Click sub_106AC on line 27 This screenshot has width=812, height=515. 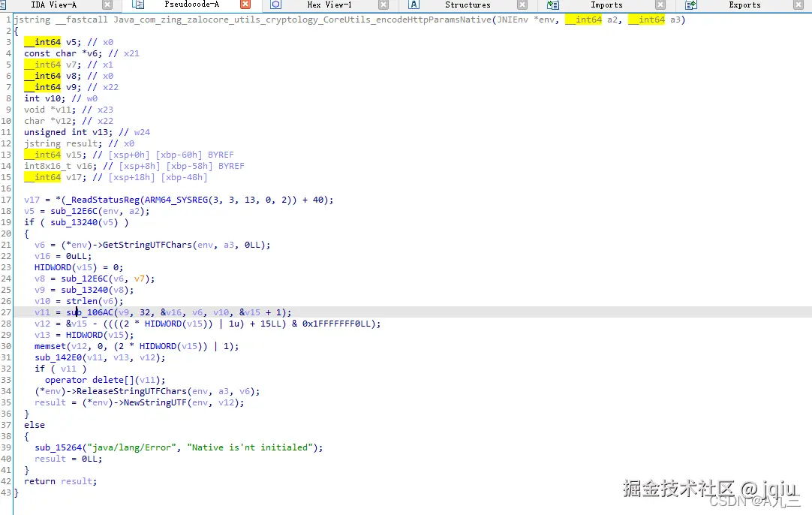pos(89,312)
